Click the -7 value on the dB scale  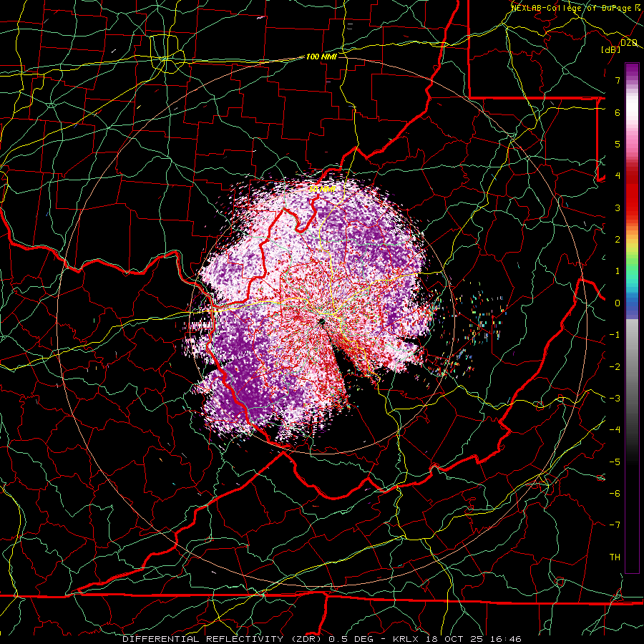(615, 525)
